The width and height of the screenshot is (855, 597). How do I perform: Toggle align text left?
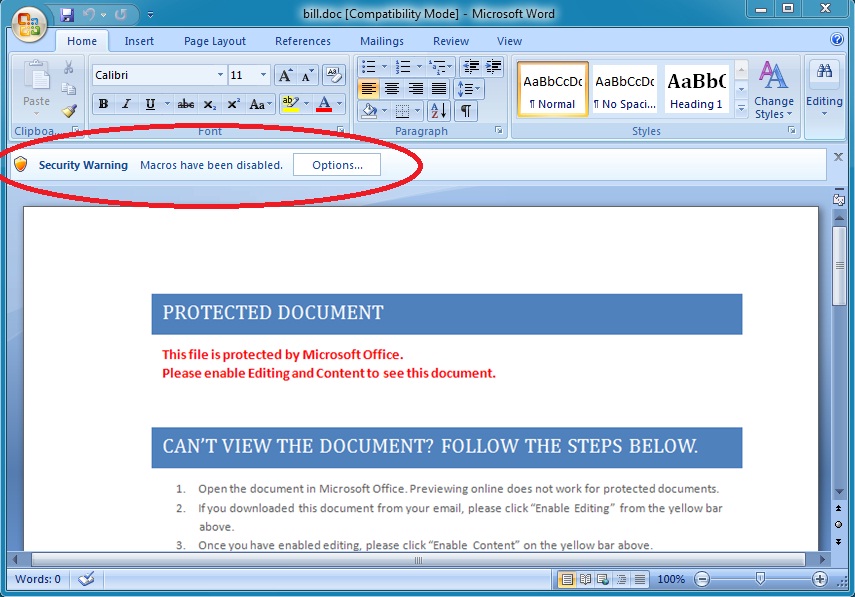[x=369, y=89]
